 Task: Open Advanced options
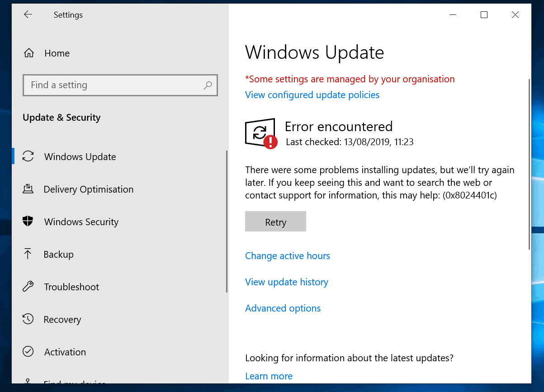pyautogui.click(x=283, y=308)
